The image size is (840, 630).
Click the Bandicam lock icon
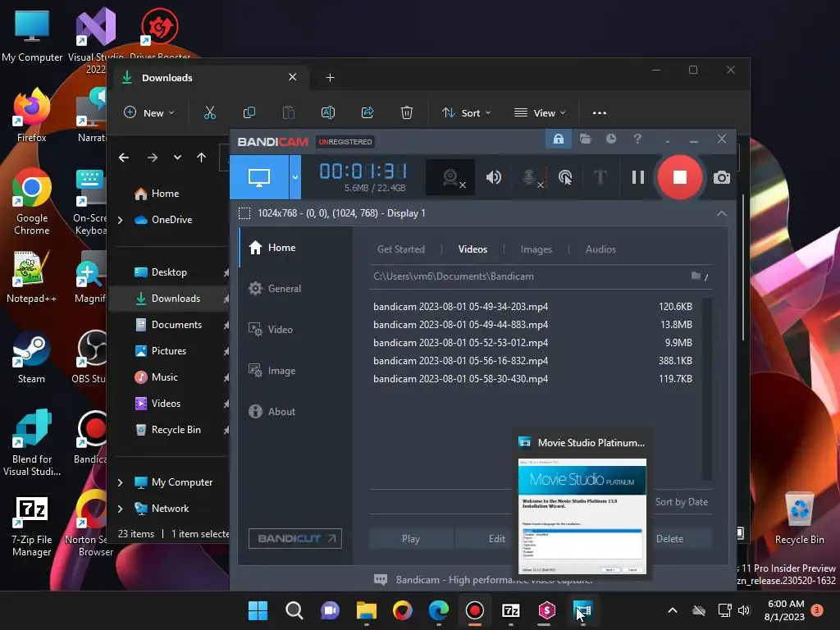tap(558, 139)
